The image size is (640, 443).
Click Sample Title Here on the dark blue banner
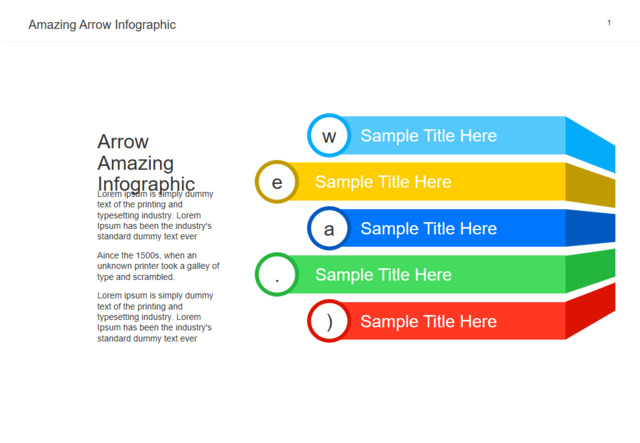428,229
